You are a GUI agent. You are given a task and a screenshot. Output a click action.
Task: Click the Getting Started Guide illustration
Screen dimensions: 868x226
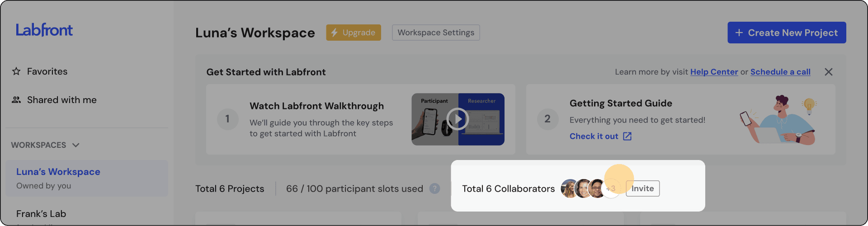[778, 120]
